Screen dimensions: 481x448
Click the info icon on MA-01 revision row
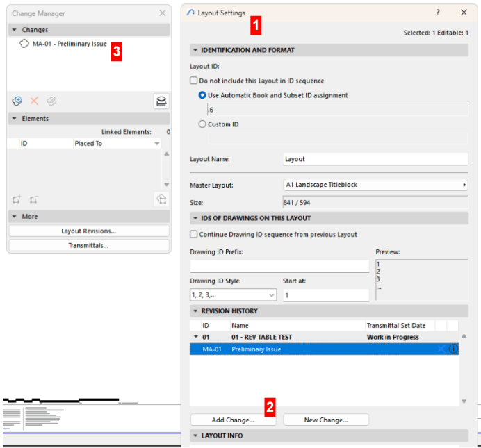click(x=453, y=349)
